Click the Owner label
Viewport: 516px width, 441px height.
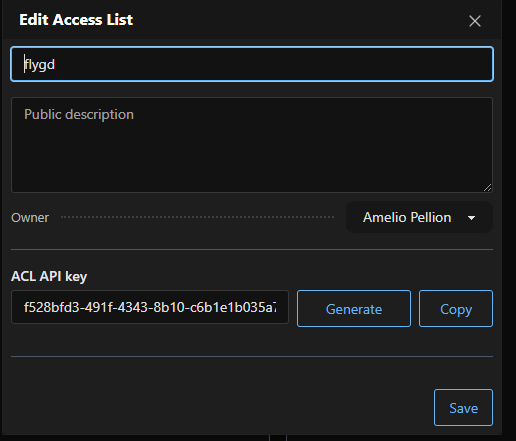[30, 218]
